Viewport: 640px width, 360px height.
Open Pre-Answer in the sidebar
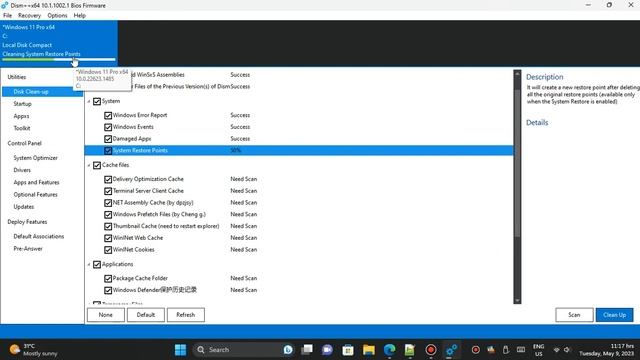28,249
